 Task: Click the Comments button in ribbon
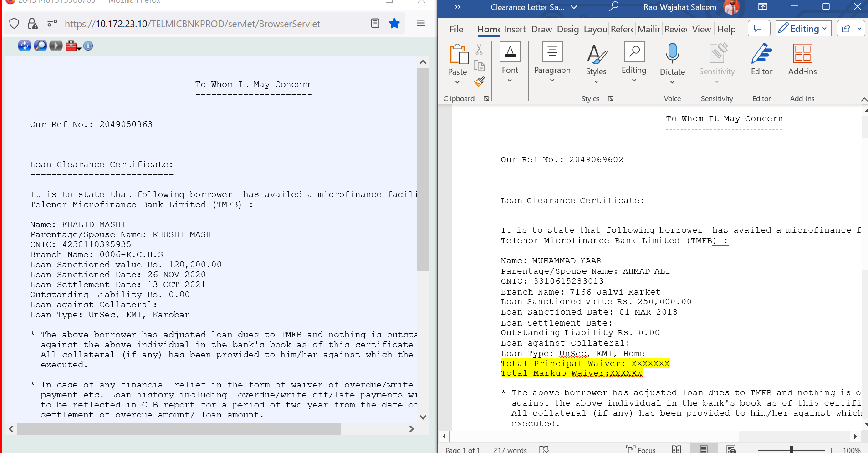click(758, 29)
